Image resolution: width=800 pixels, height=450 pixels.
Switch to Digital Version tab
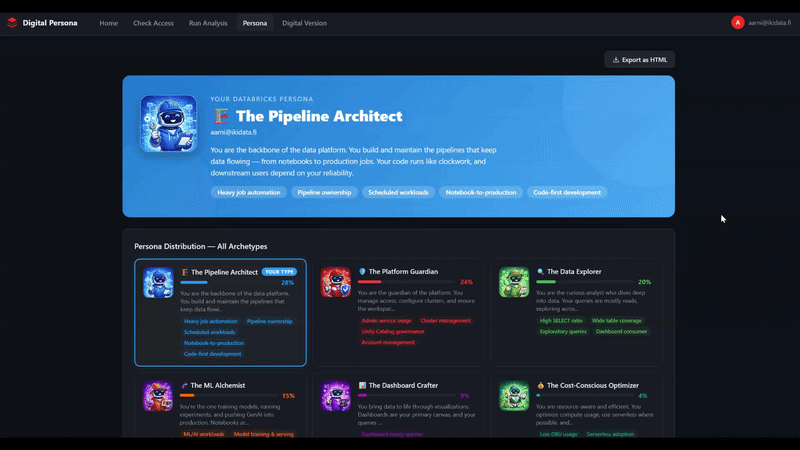(304, 23)
